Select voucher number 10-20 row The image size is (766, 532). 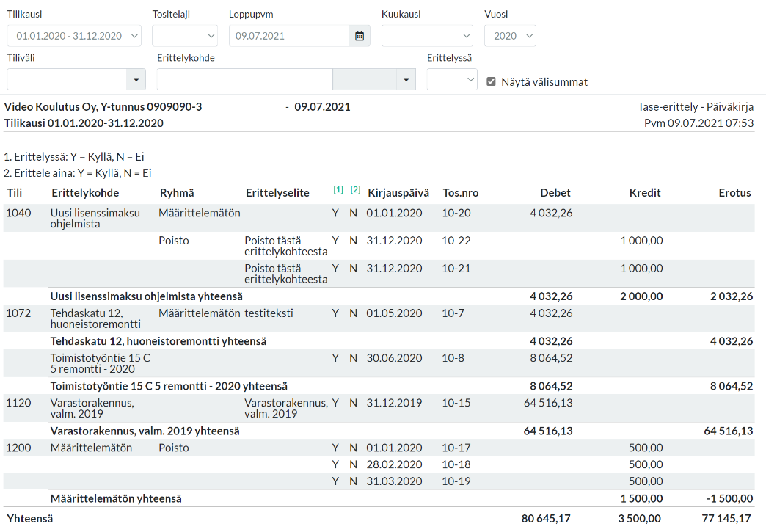tap(379, 218)
